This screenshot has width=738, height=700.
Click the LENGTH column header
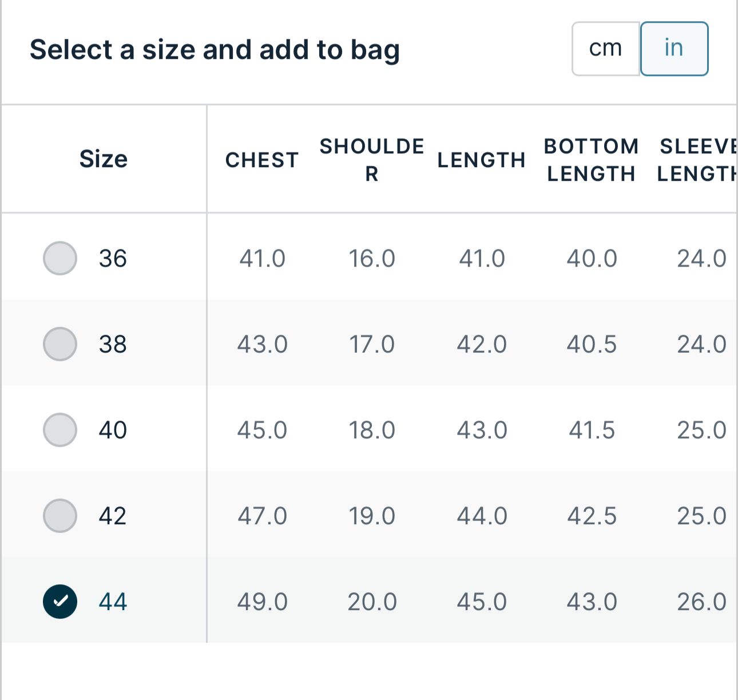click(482, 160)
